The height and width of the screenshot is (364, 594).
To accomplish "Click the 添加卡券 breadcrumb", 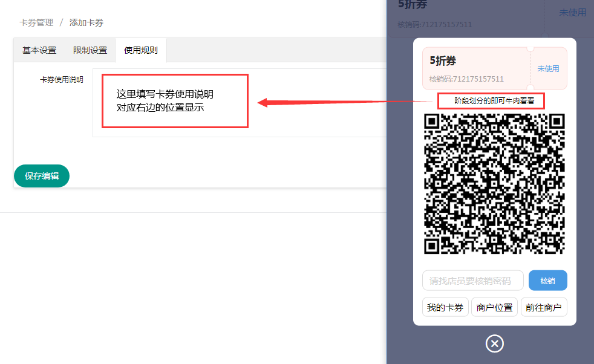I will point(86,23).
